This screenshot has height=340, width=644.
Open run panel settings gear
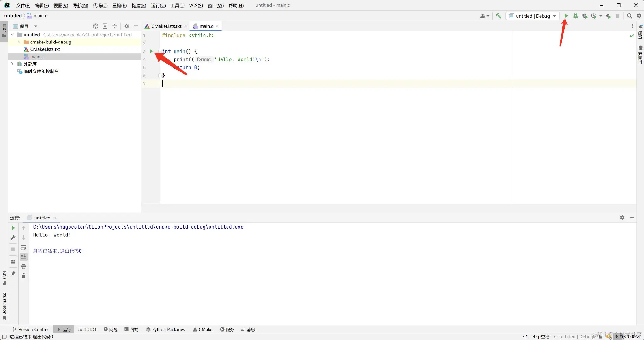tap(622, 218)
